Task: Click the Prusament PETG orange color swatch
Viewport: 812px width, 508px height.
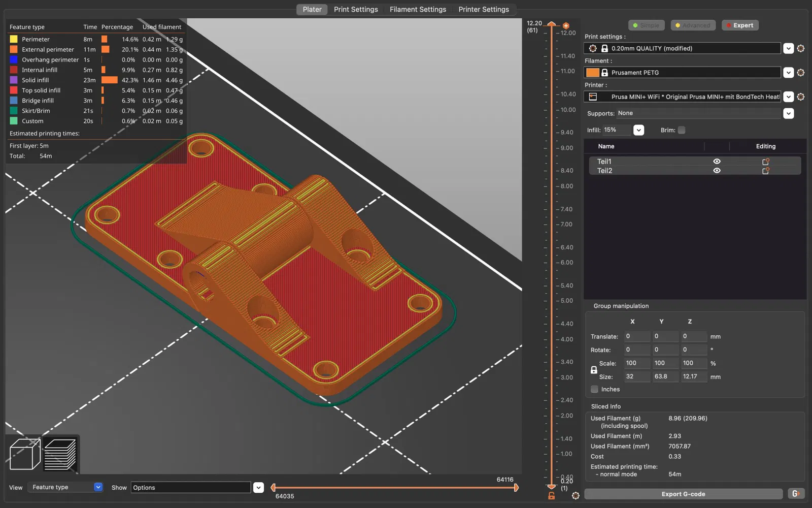Action: tap(592, 73)
